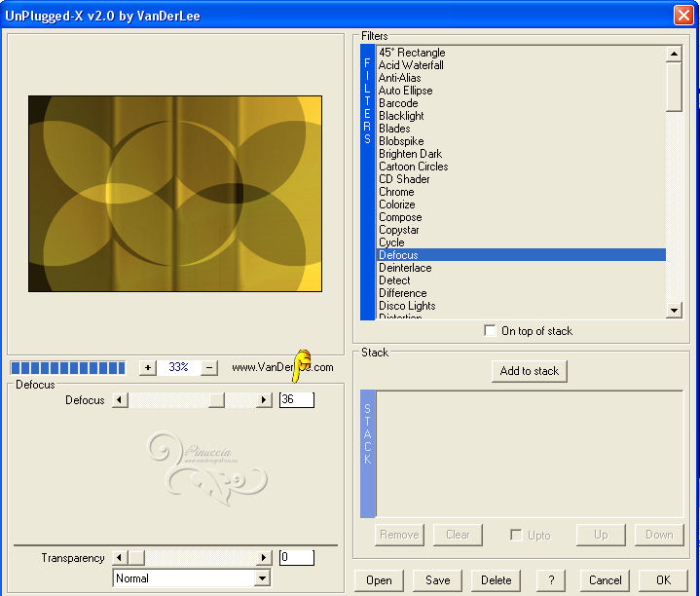The image size is (700, 596).
Task: Click the OK button
Action: point(663,580)
